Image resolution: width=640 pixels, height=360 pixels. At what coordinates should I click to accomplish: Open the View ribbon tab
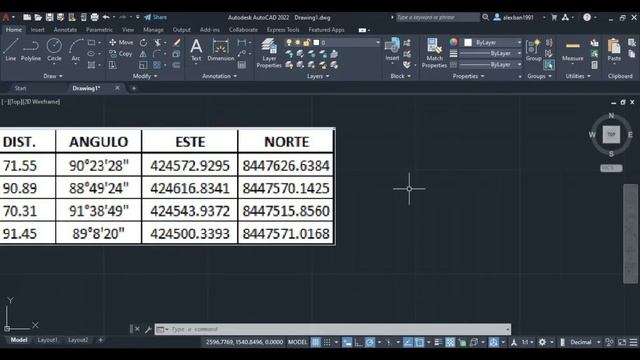(x=128, y=30)
